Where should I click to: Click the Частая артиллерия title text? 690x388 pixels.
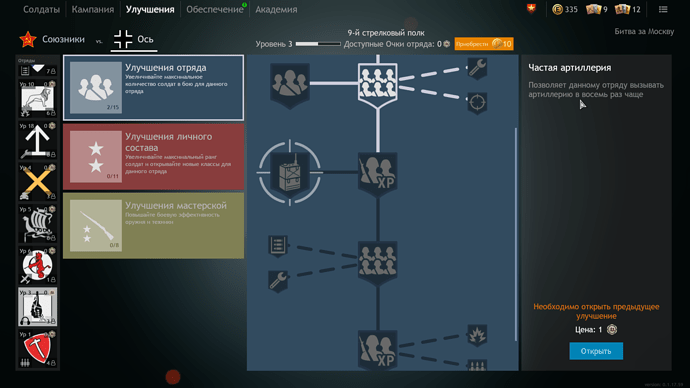[x=569, y=68]
